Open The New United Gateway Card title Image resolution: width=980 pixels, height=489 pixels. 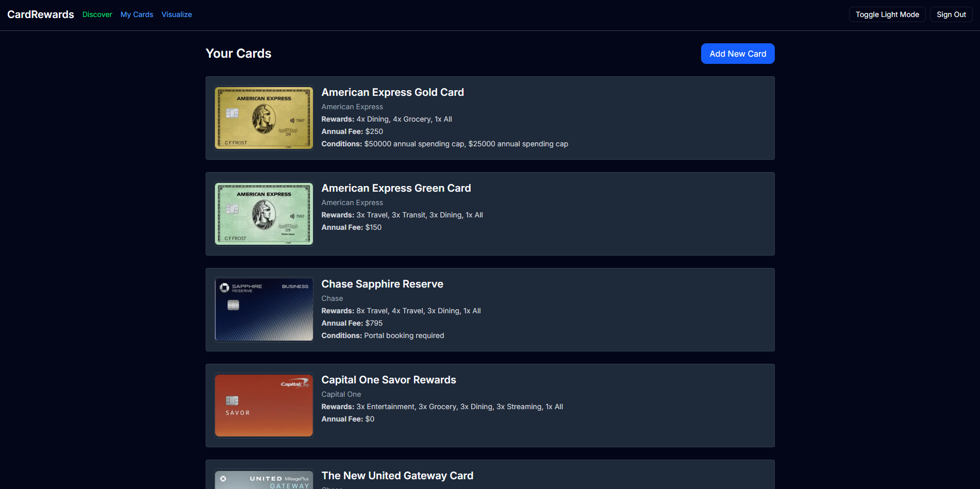[x=397, y=476]
